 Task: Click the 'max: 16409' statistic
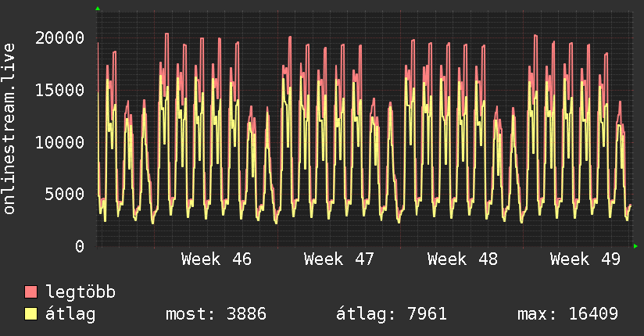568,315
